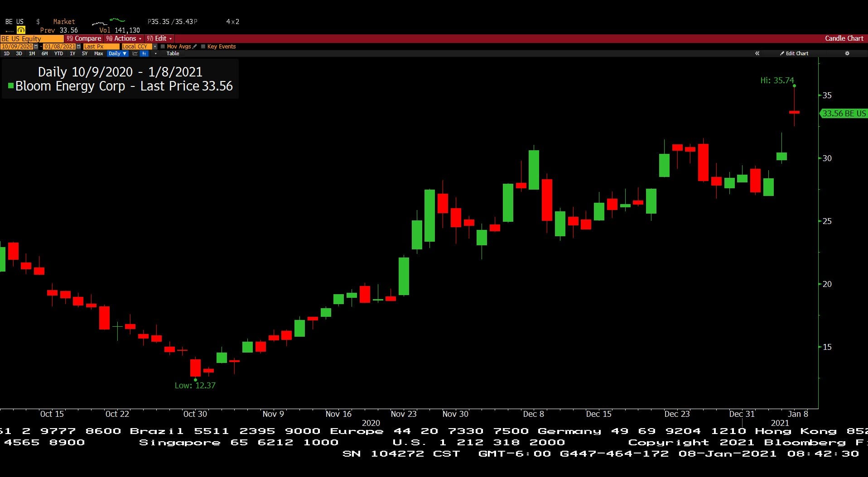
Task: Click the BE US Equity security field
Action: click(x=32, y=38)
